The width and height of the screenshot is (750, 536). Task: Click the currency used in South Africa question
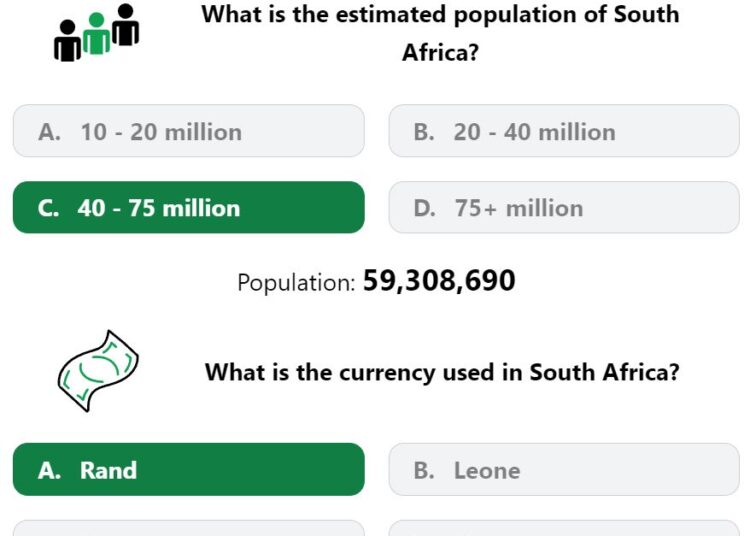(442, 372)
